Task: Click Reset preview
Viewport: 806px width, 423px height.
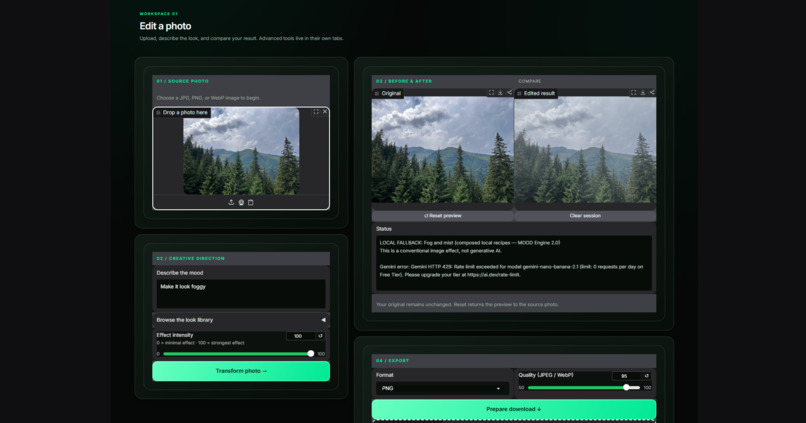Action: [x=443, y=216]
